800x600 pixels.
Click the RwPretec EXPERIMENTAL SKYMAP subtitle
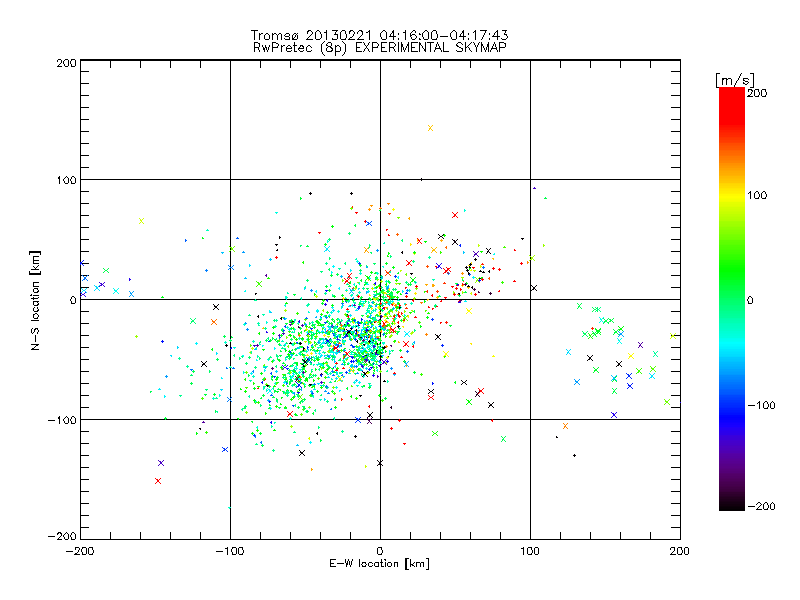point(380,47)
